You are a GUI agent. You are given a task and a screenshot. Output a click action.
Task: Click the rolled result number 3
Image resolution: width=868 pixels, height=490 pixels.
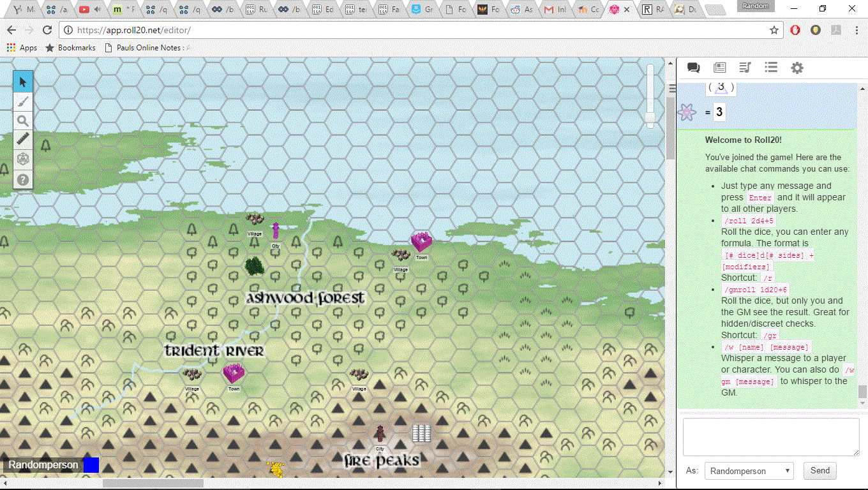[719, 113]
